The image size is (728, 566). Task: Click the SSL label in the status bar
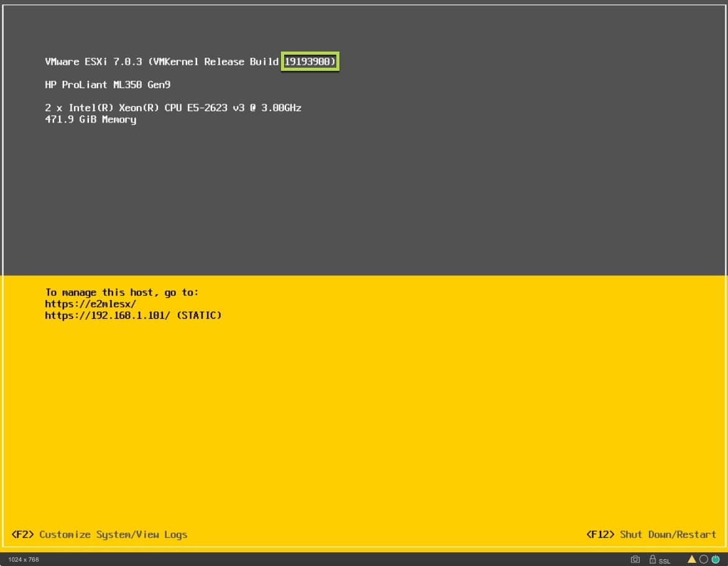coord(665,561)
